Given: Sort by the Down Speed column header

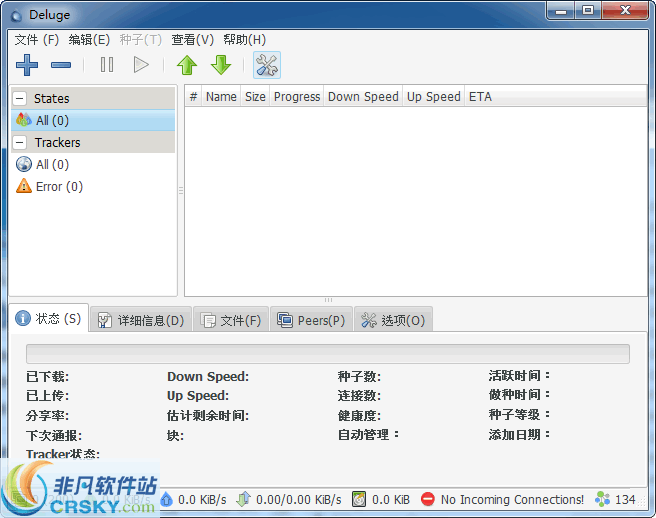Looking at the screenshot, I should point(363,97).
